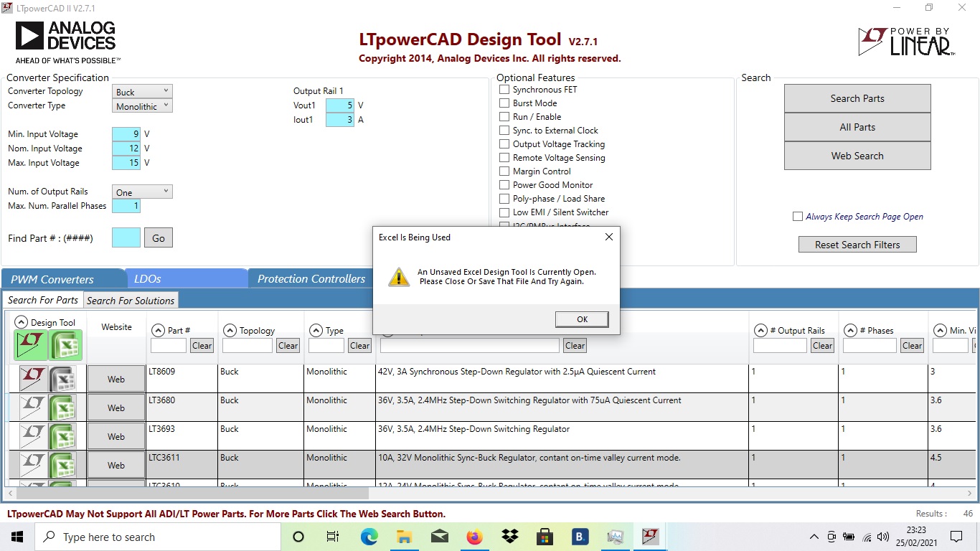Tick the Margin Control checkbox
Image resolution: width=980 pixels, height=551 pixels.
click(x=504, y=171)
